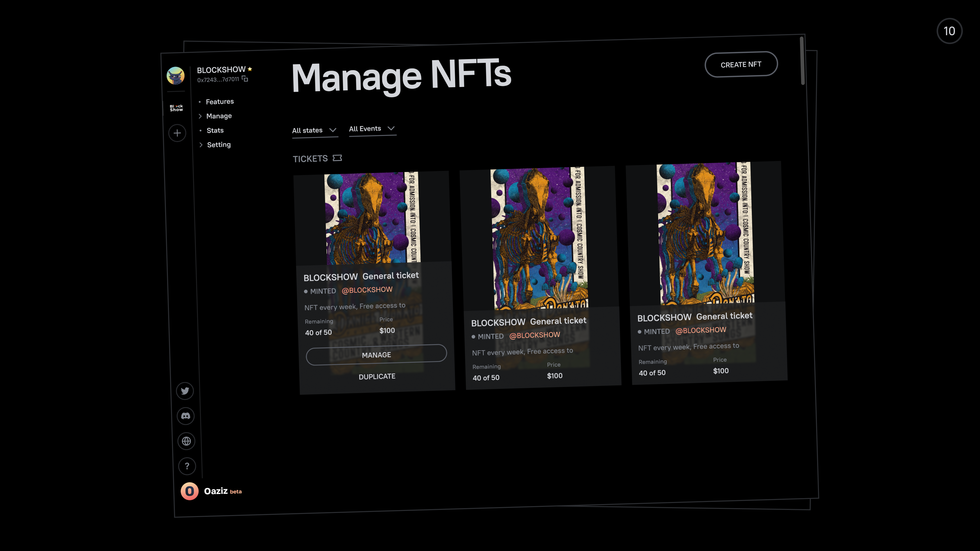
Task: Click the 10 badge in corner
Action: tap(950, 31)
